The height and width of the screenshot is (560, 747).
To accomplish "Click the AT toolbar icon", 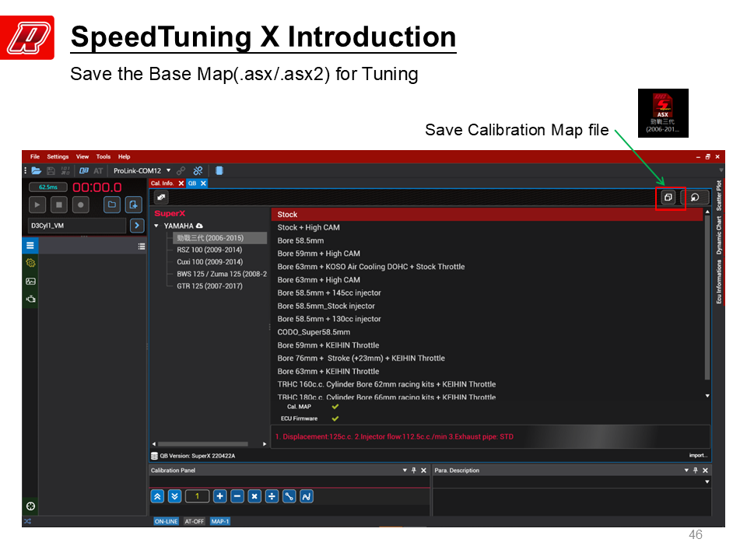I will click(98, 170).
